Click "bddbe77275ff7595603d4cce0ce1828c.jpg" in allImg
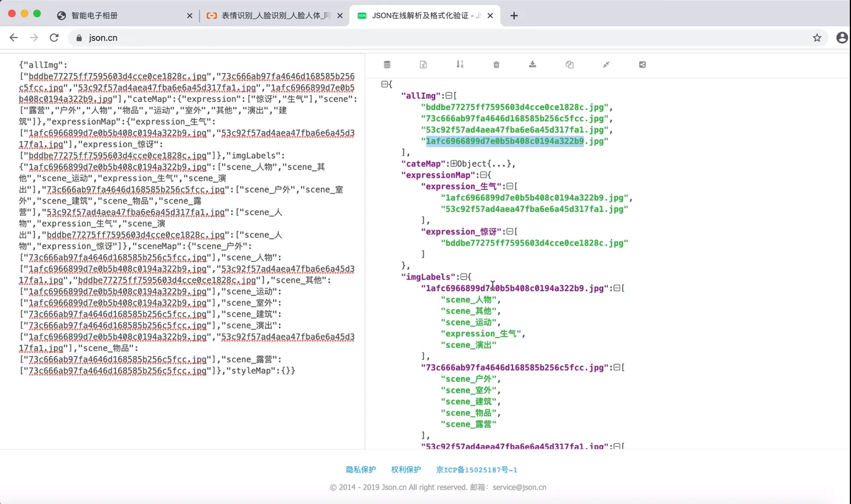Screen dimensions: 851x504 [x=515, y=107]
